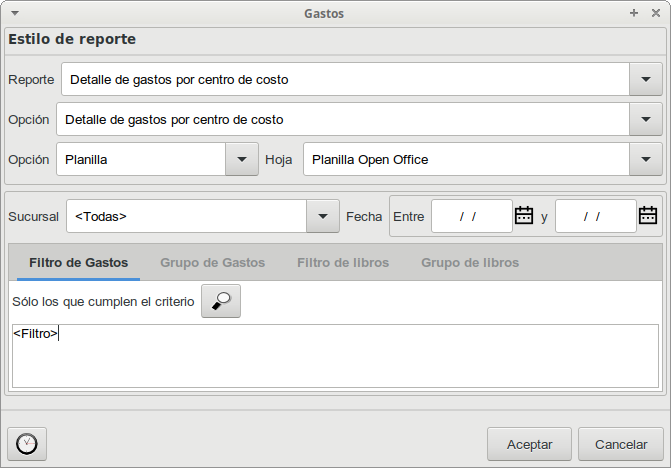Select the Filtro de Gastos tab

[x=78, y=263]
